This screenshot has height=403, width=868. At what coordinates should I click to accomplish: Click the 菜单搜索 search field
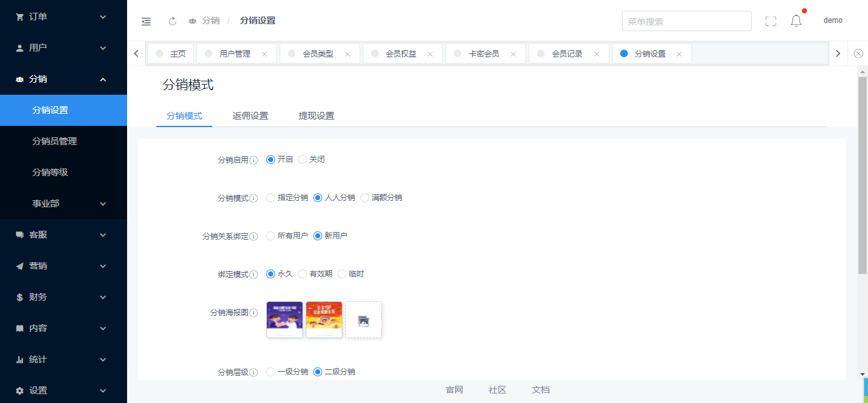pyautogui.click(x=686, y=21)
